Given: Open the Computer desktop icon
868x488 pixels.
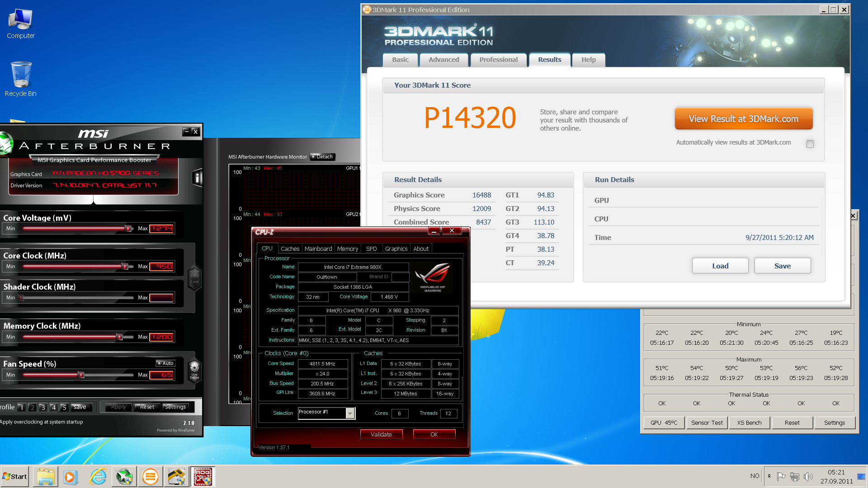Looking at the screenshot, I should (20, 23).
